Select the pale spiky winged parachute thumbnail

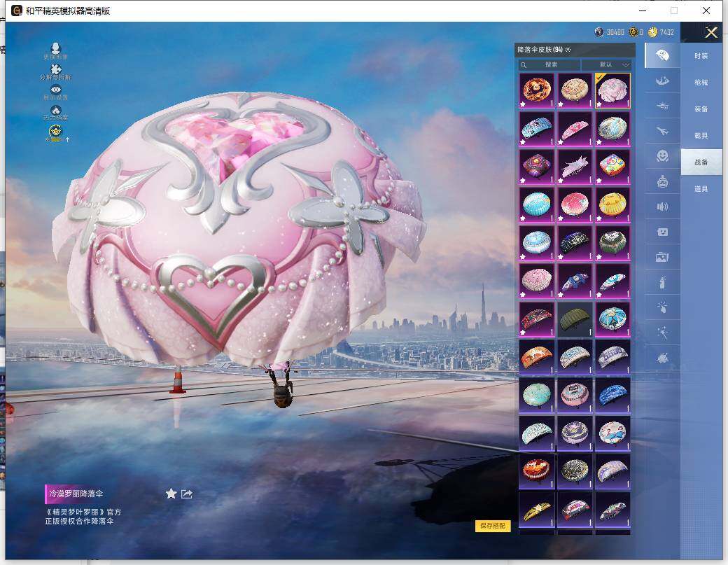tap(575, 167)
